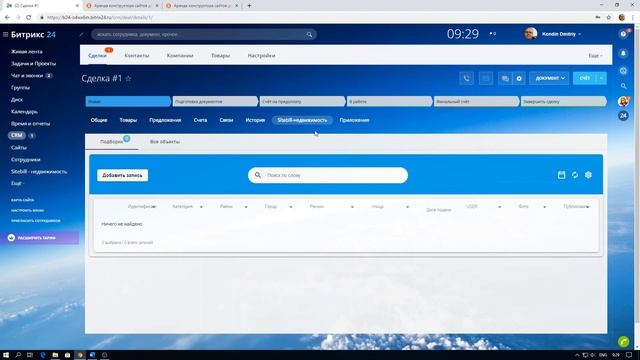Click the top employee and document search field

click(x=203, y=35)
